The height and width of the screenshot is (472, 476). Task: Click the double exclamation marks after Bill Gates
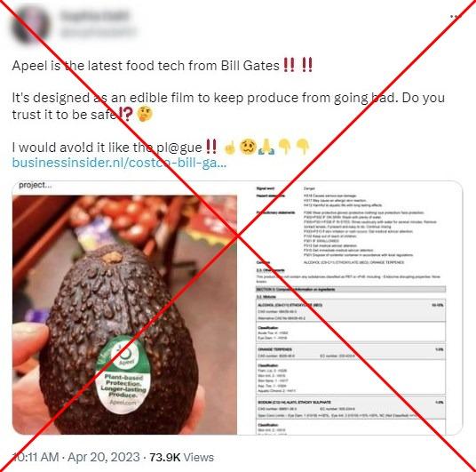point(297,65)
